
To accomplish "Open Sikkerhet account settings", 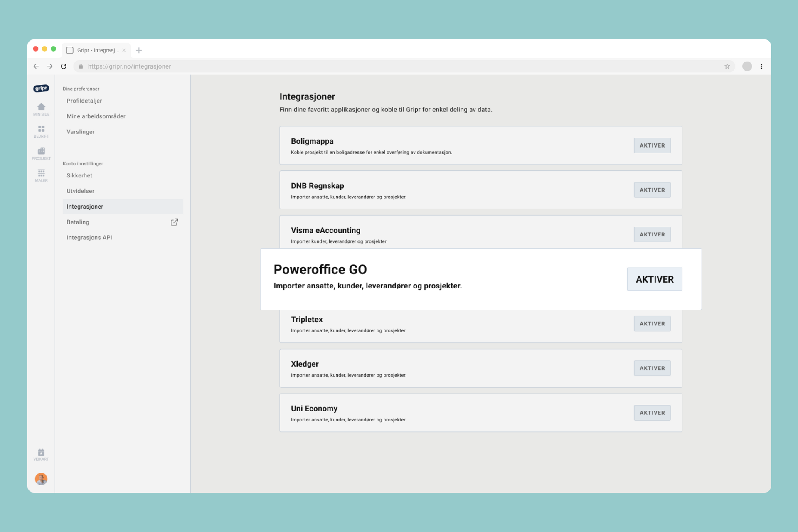I will [79, 175].
